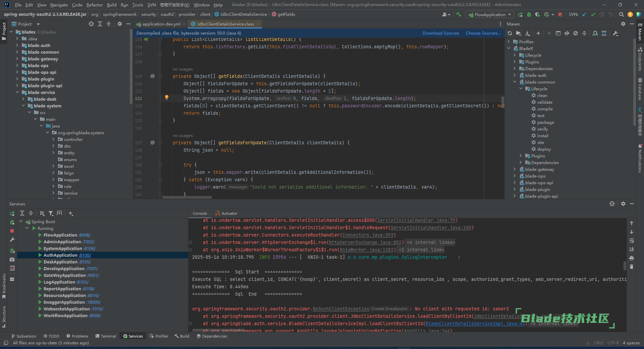Image resolution: width=644 pixels, height=349 pixels.
Task: Switch to Actuator tab in Services
Action: (226, 213)
